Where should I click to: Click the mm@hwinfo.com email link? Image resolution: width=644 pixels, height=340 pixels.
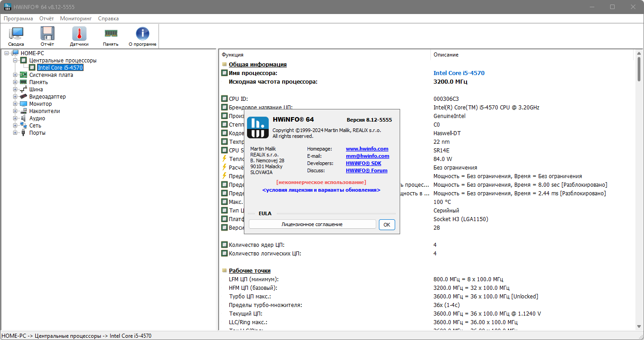(368, 156)
